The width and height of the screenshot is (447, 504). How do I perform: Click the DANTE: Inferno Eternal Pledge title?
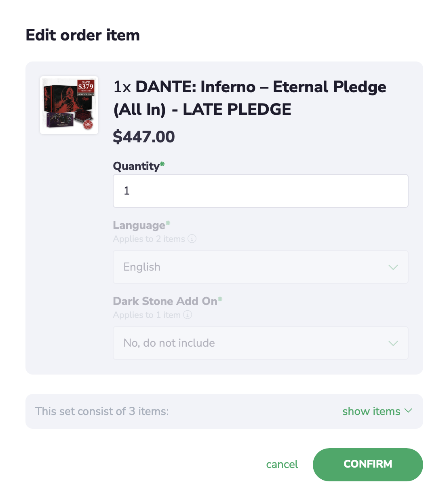[249, 98]
